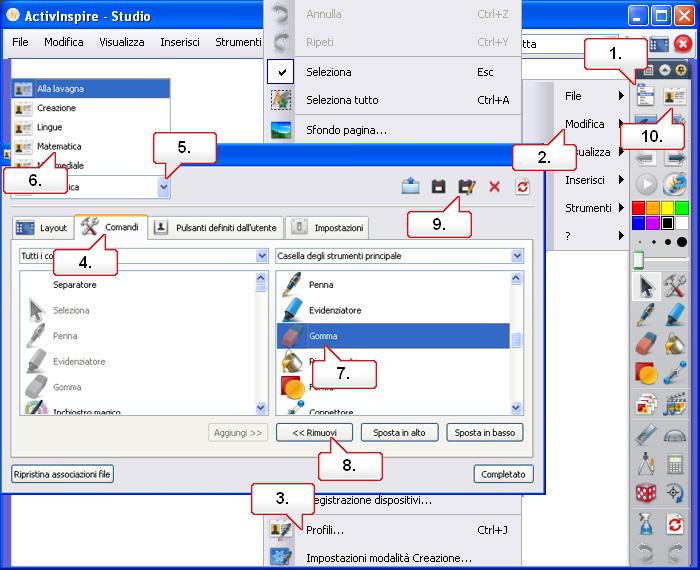Click the Sposta in alto button
Viewport: 700px width, 570px height.
coord(399,433)
